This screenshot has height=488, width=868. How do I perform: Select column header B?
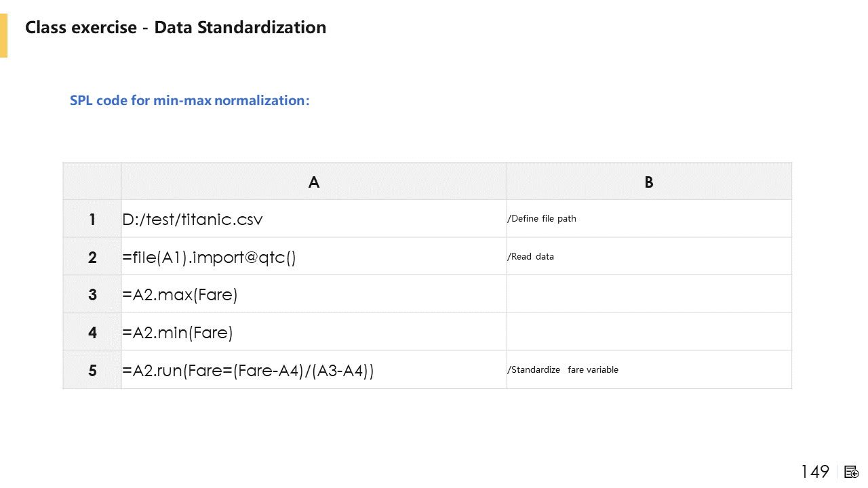tap(648, 182)
